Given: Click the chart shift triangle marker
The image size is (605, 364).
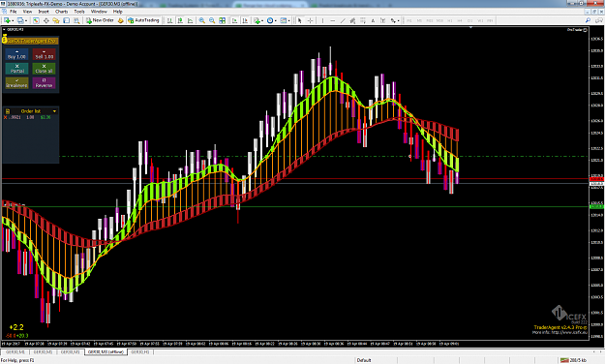Looking at the screenshot, I should [x=470, y=27].
